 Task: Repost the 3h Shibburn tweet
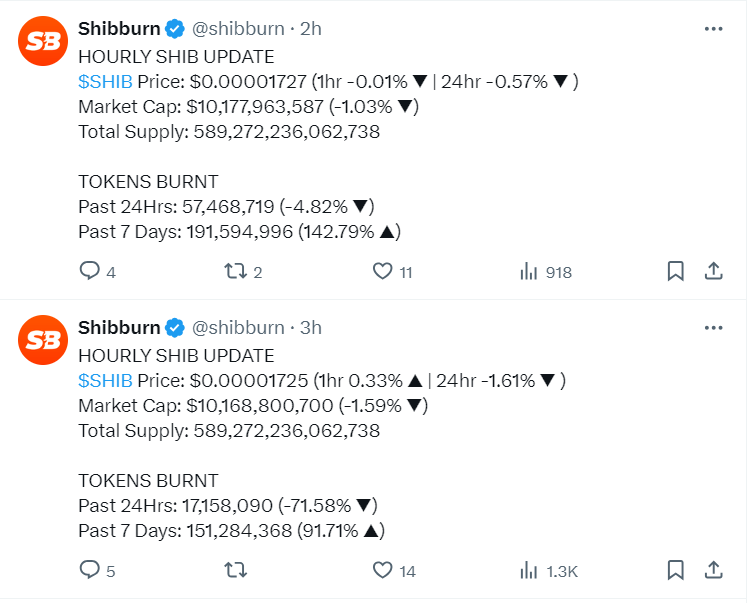[x=234, y=570]
